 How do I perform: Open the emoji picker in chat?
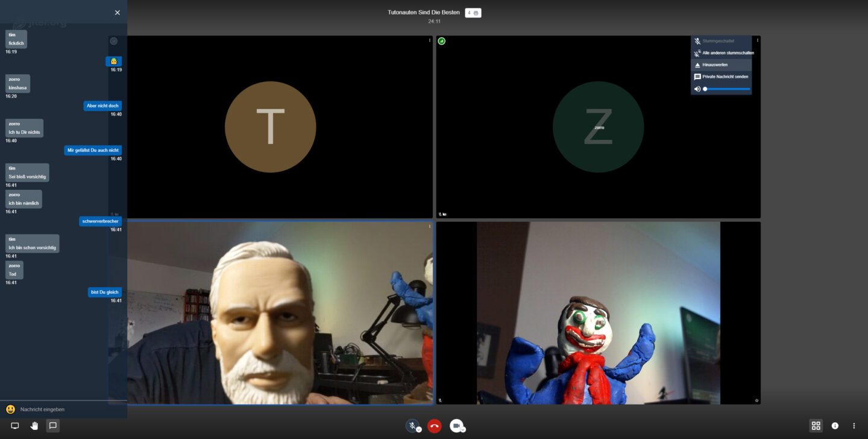10,409
